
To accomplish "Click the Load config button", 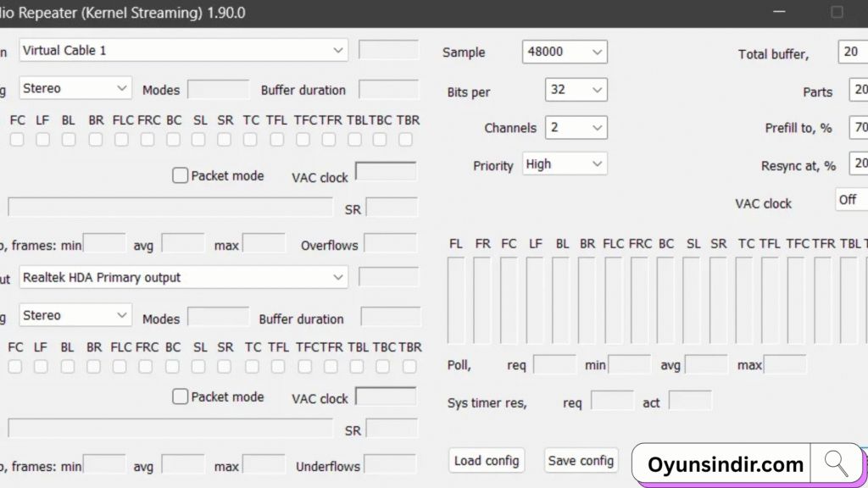I will point(486,460).
